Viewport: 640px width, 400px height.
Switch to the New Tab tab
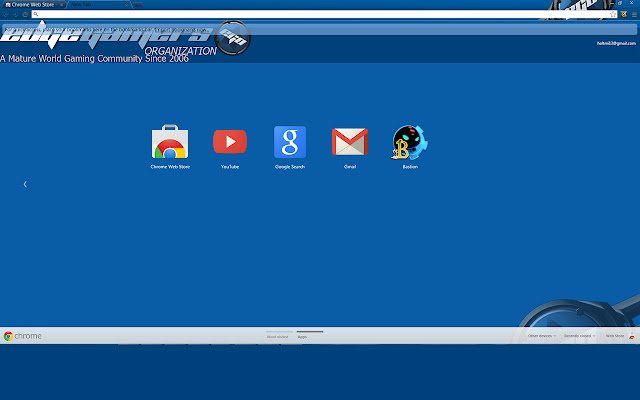point(99,4)
